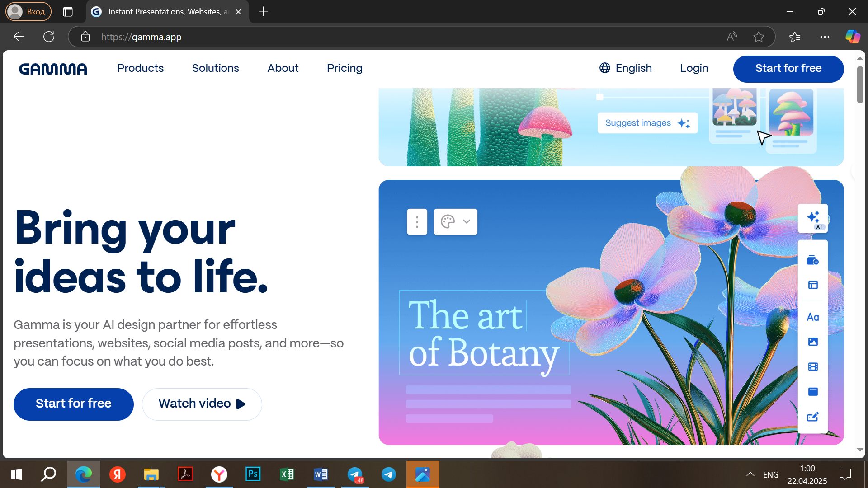
Task: Click the Gamma logo in the header
Action: coord(53,69)
